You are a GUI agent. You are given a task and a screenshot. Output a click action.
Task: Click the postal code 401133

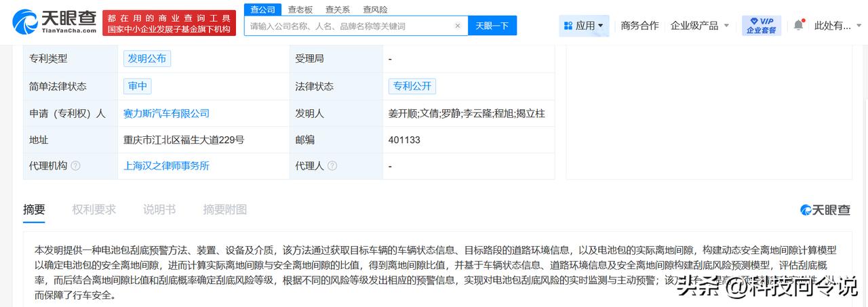point(406,140)
